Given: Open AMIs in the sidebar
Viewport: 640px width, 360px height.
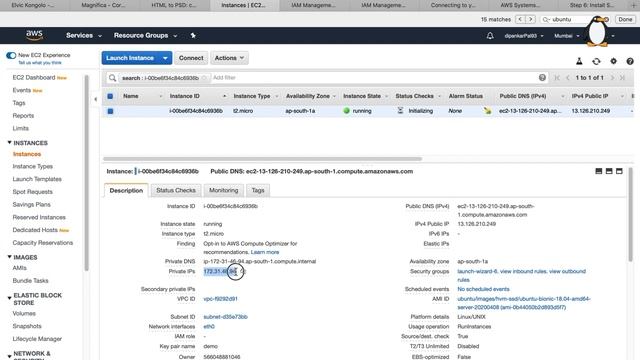Looking at the screenshot, I should [x=20, y=268].
